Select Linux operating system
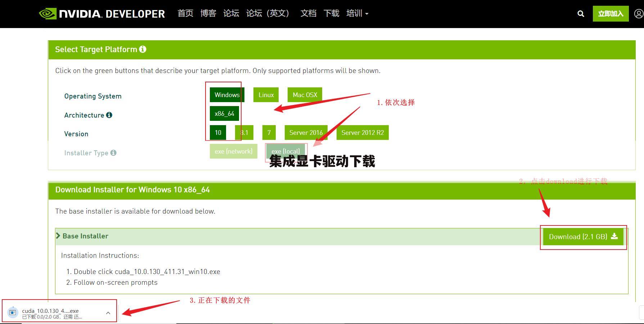644x324 pixels. 266,95
